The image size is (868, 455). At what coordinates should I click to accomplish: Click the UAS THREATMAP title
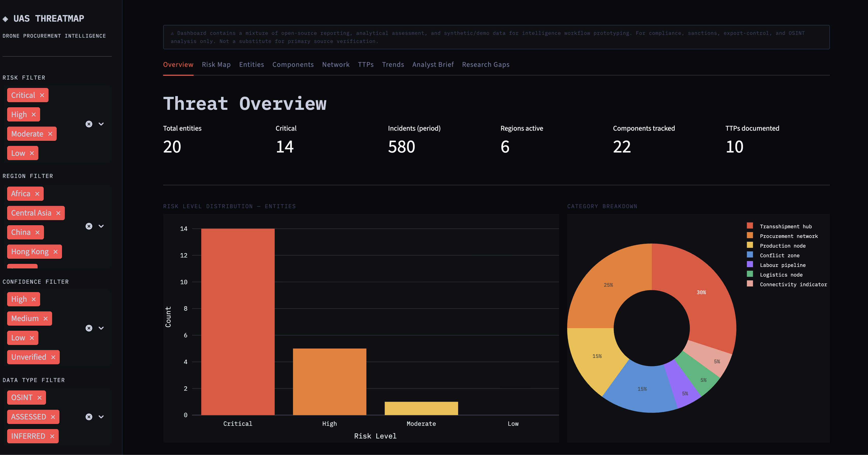pyautogui.click(x=49, y=19)
